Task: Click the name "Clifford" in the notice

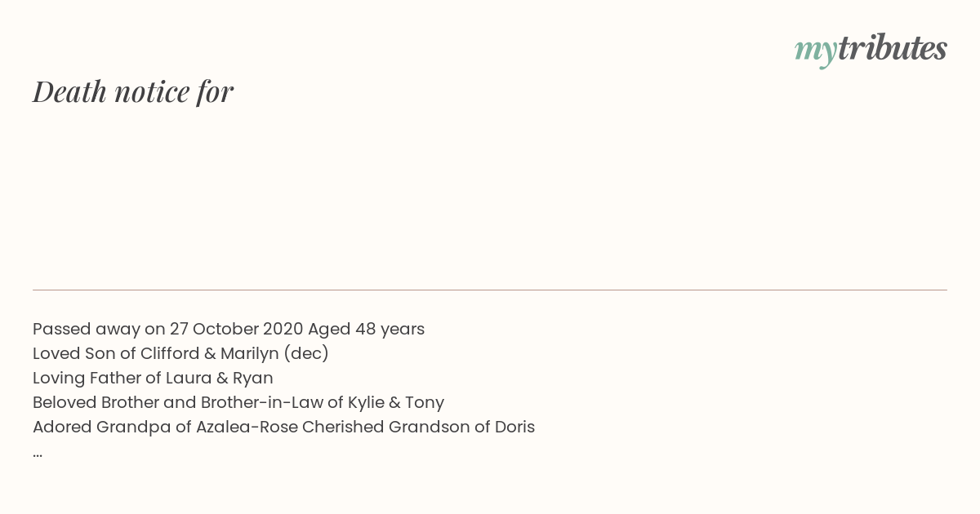Action: click(x=170, y=353)
